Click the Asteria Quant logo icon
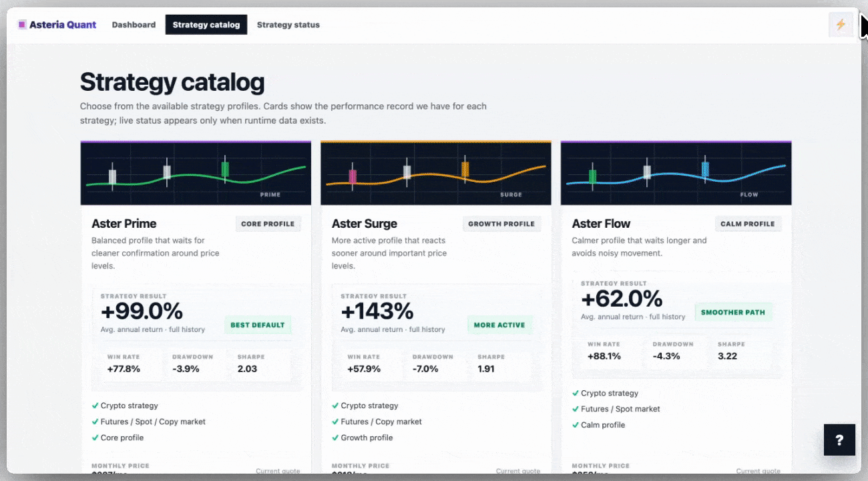The image size is (868, 481). click(x=22, y=25)
